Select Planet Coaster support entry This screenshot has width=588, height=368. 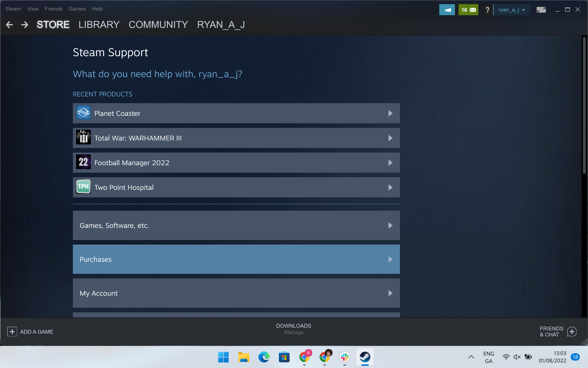(236, 113)
